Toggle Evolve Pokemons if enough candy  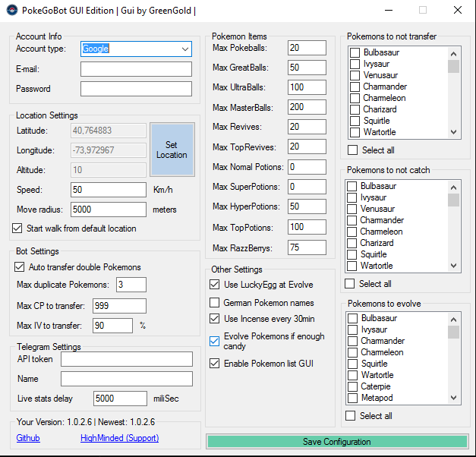(215, 342)
